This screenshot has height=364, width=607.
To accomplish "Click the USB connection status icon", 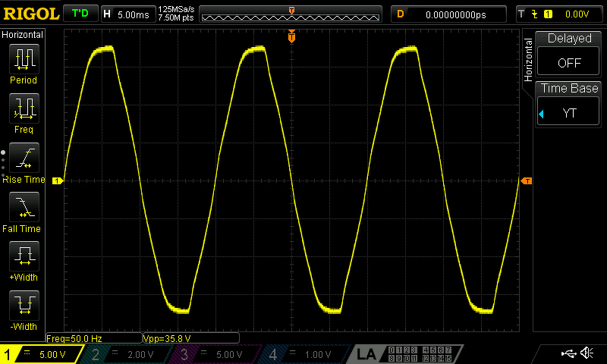I will pos(568,353).
